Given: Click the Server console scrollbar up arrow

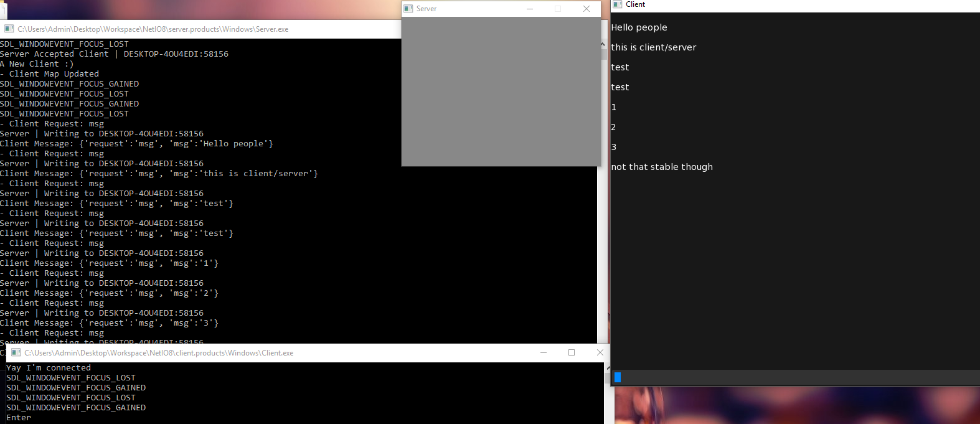Looking at the screenshot, I should click(603, 44).
